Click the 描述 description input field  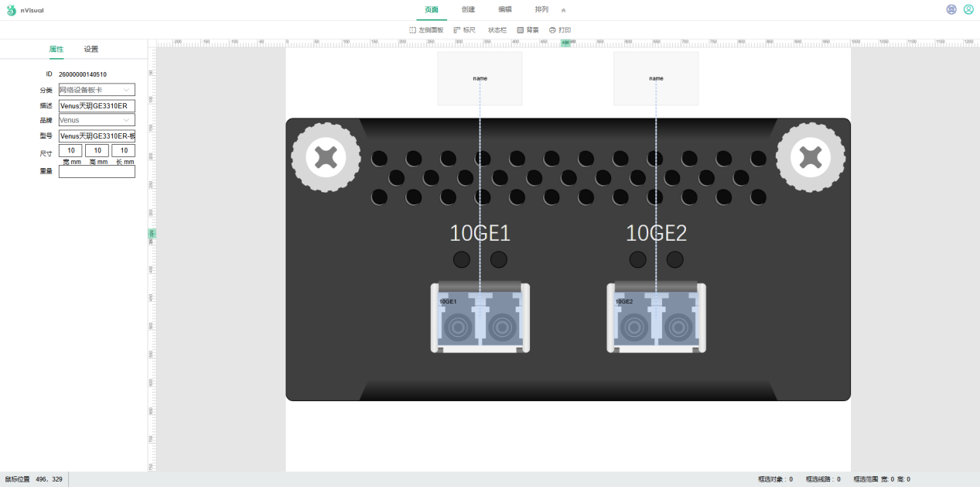coord(97,105)
